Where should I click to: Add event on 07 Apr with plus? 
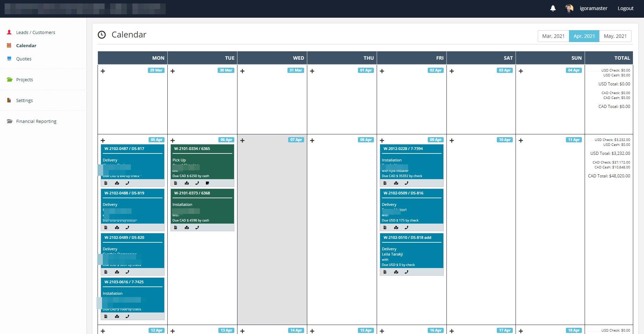click(x=242, y=141)
